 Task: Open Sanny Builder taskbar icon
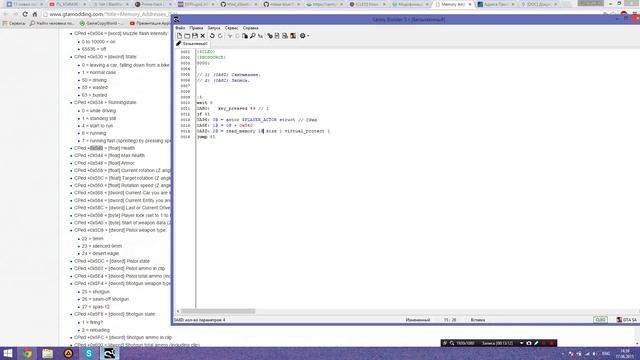click(x=109, y=353)
